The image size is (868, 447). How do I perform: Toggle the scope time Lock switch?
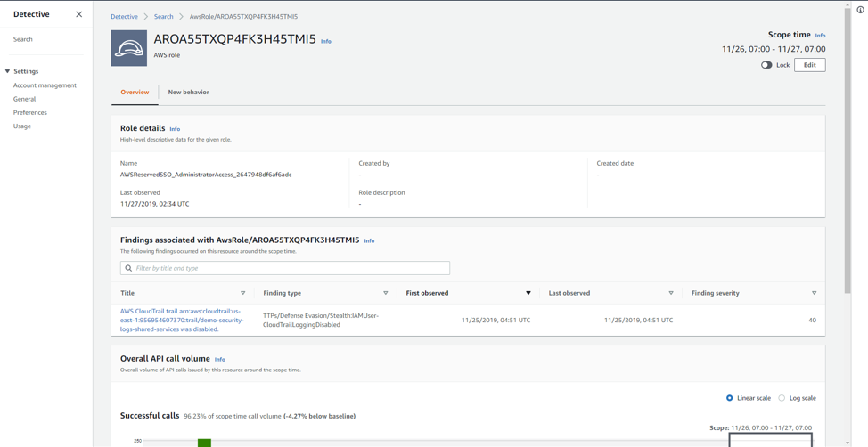coord(766,65)
